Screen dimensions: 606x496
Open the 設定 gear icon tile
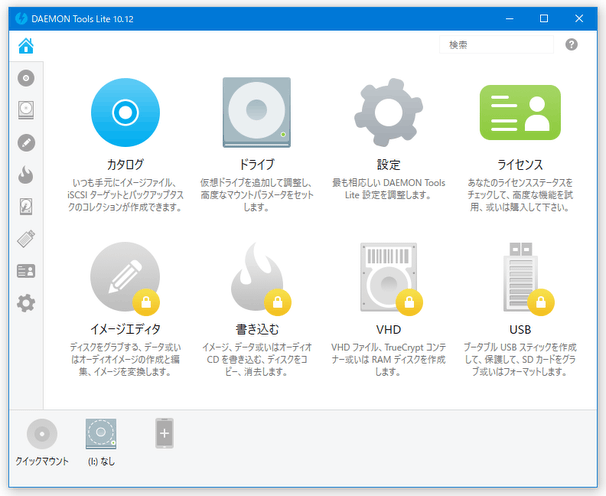pos(388,112)
